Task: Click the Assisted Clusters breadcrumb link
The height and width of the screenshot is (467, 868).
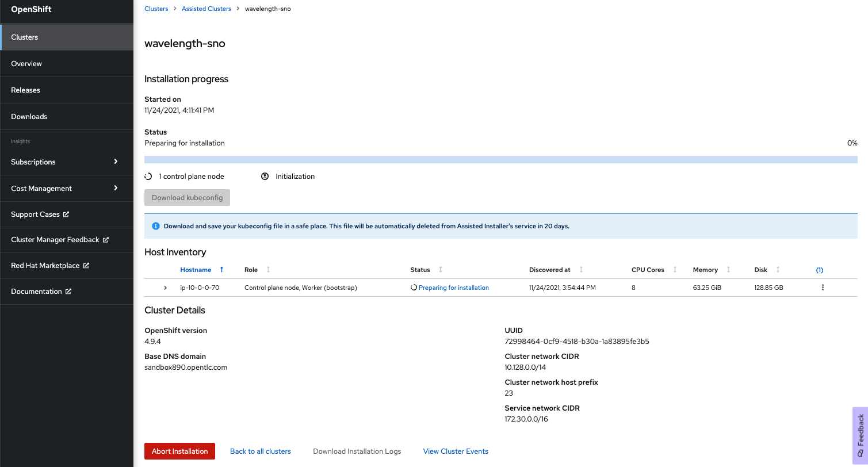Action: coord(207,9)
